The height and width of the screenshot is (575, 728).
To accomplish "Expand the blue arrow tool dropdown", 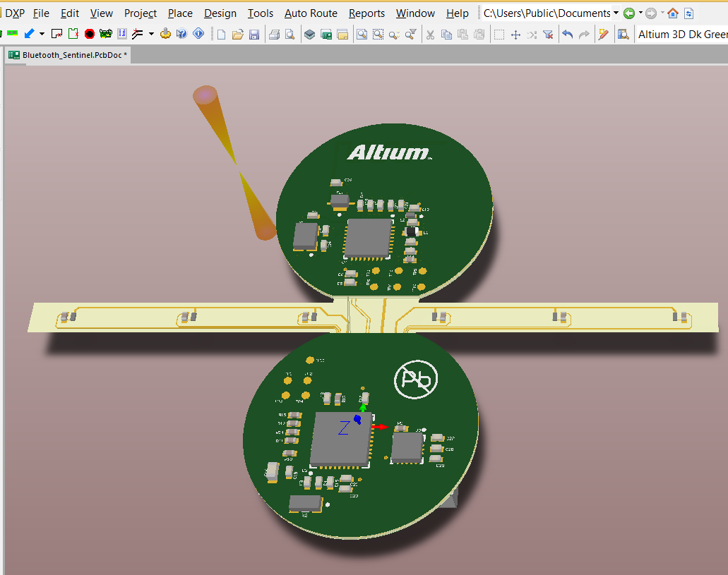I will pos(42,34).
